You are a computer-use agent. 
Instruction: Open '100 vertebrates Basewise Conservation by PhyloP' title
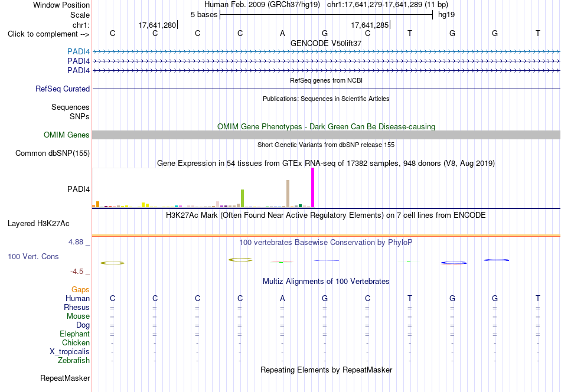coord(326,243)
